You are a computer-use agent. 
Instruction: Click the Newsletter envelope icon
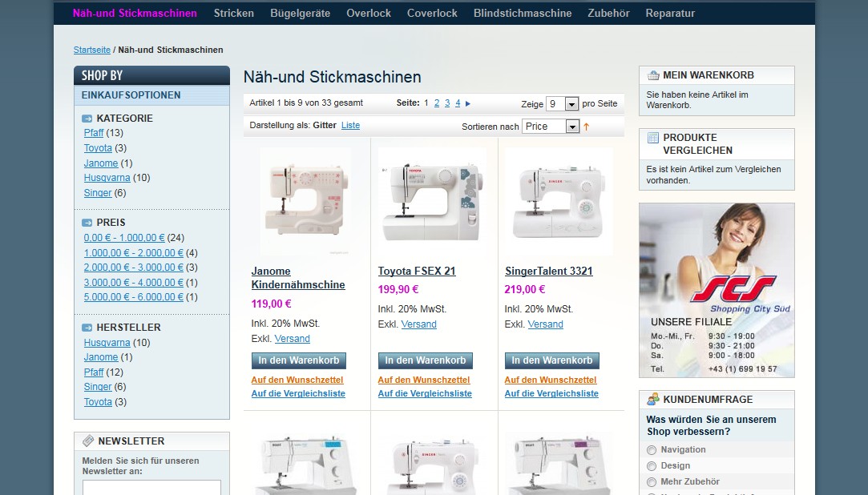(87, 441)
